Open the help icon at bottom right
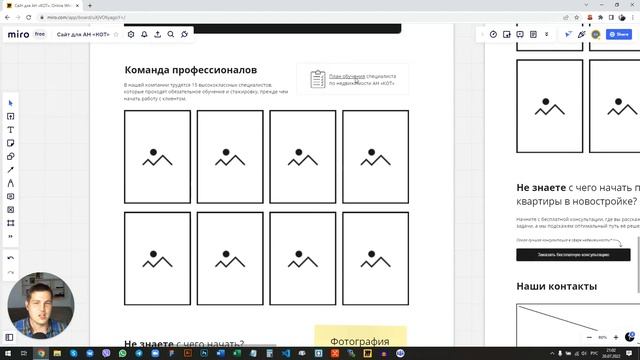Screen dimensions: 640x360 click(630, 337)
